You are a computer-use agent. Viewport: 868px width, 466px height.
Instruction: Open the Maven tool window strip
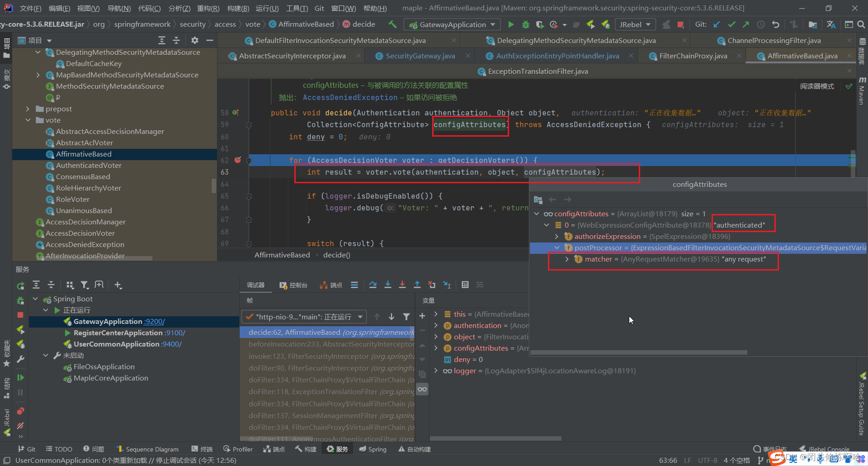(x=862, y=90)
